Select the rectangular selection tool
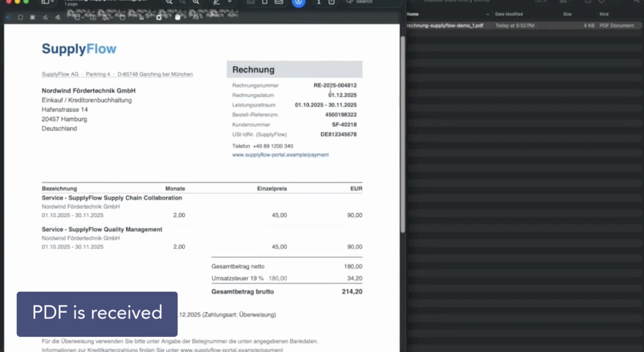 coord(20,17)
